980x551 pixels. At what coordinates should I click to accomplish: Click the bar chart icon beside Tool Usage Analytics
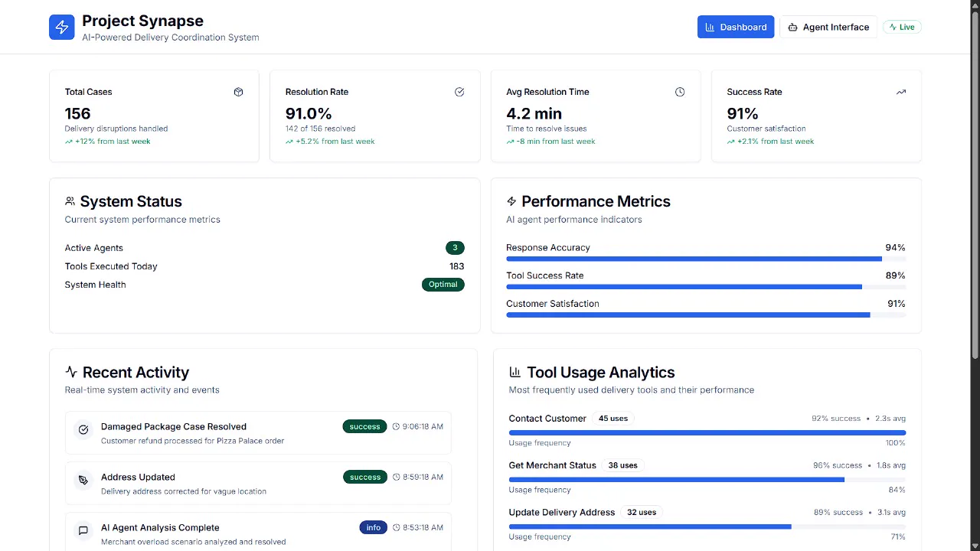[515, 372]
